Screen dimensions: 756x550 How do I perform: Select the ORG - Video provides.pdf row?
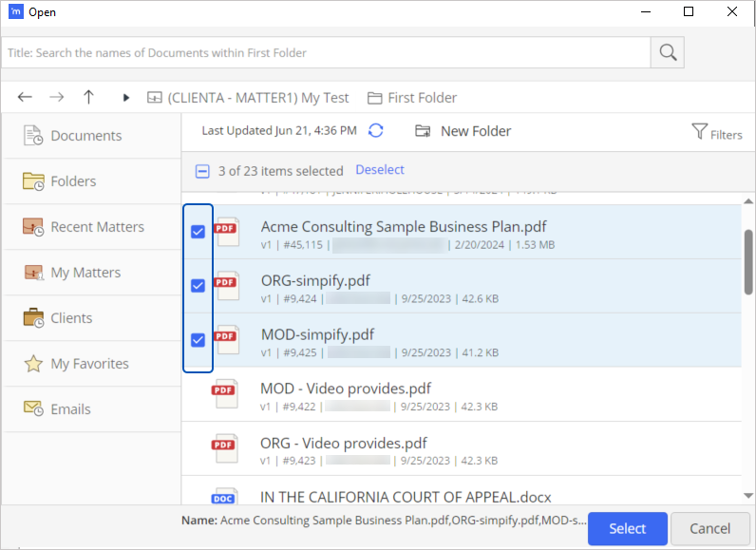[462, 448]
